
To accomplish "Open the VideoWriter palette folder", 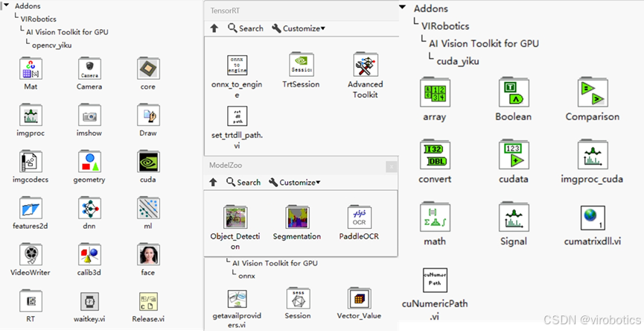I will click(31, 254).
